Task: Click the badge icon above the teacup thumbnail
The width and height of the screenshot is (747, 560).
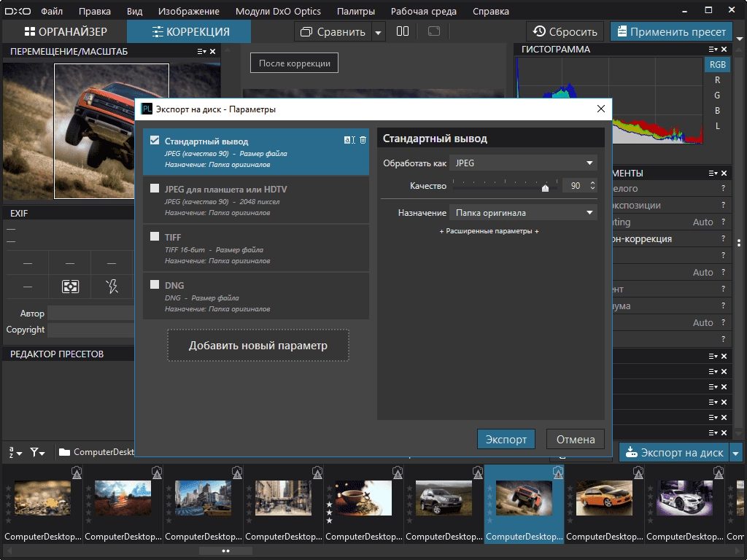Action: coord(398,472)
